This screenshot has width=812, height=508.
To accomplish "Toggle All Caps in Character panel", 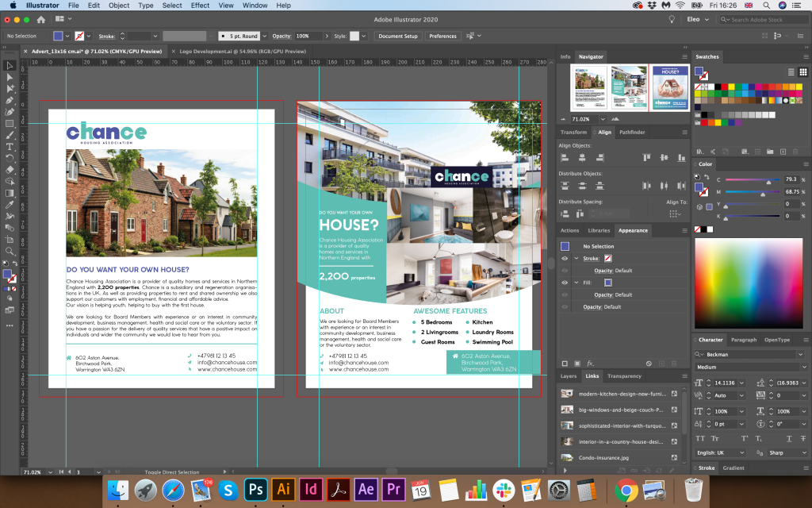I will coord(702,438).
